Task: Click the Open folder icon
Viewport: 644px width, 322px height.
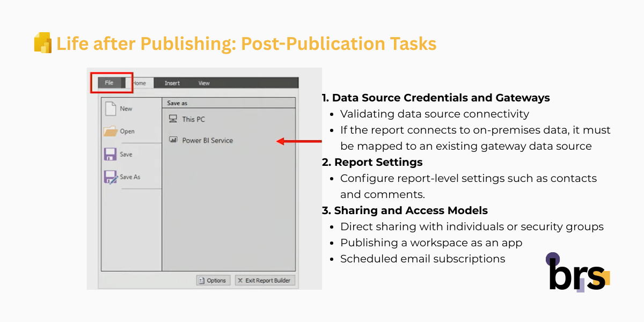Action: [x=110, y=131]
